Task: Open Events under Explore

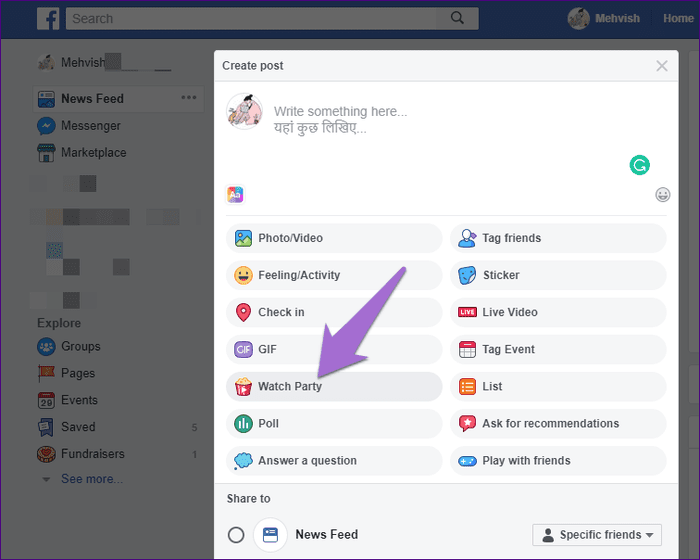Action: point(68,400)
